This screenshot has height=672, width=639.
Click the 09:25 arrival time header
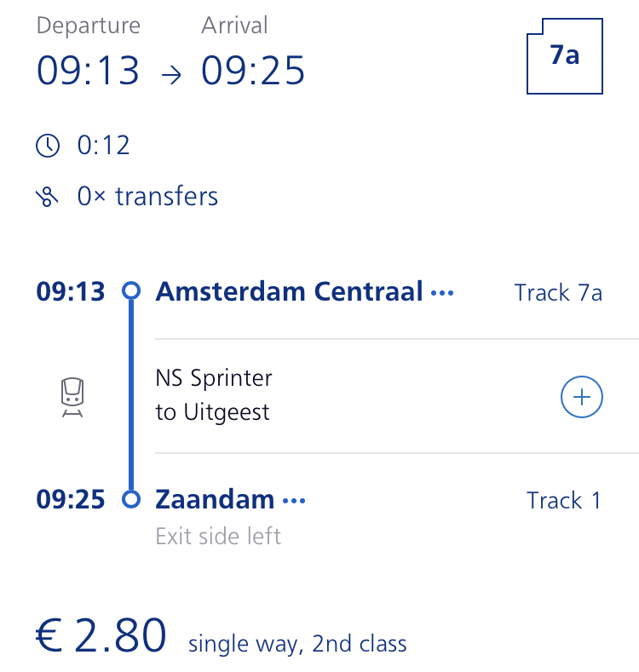[x=253, y=71]
